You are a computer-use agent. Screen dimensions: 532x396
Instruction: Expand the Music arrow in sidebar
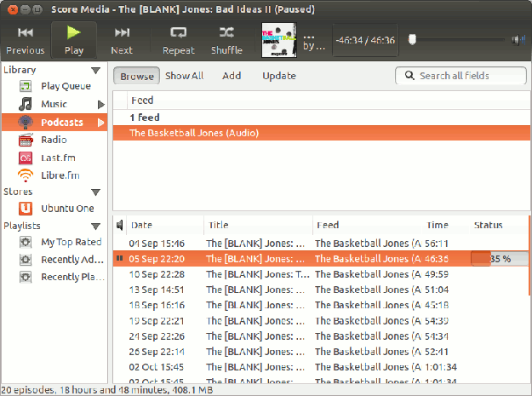click(x=100, y=104)
